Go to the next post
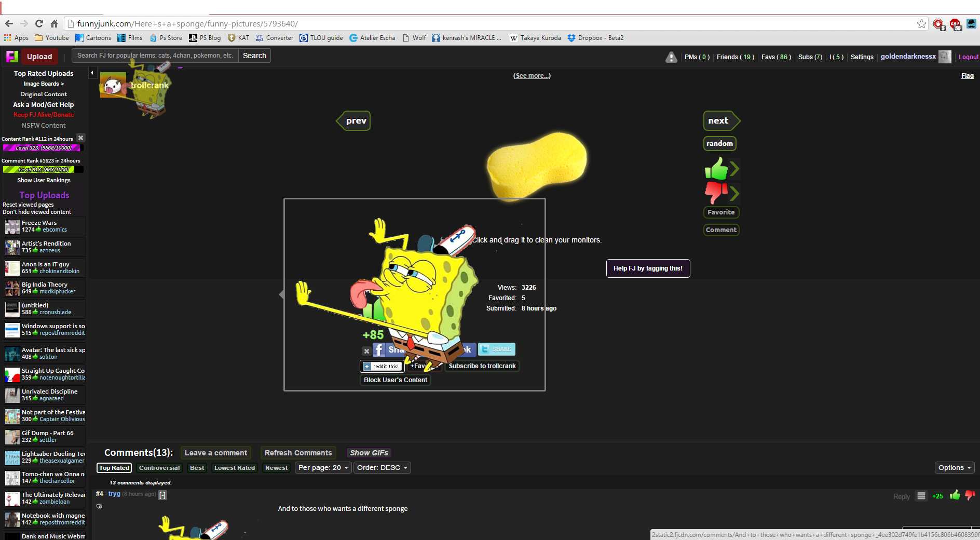The image size is (980, 540). tap(719, 121)
